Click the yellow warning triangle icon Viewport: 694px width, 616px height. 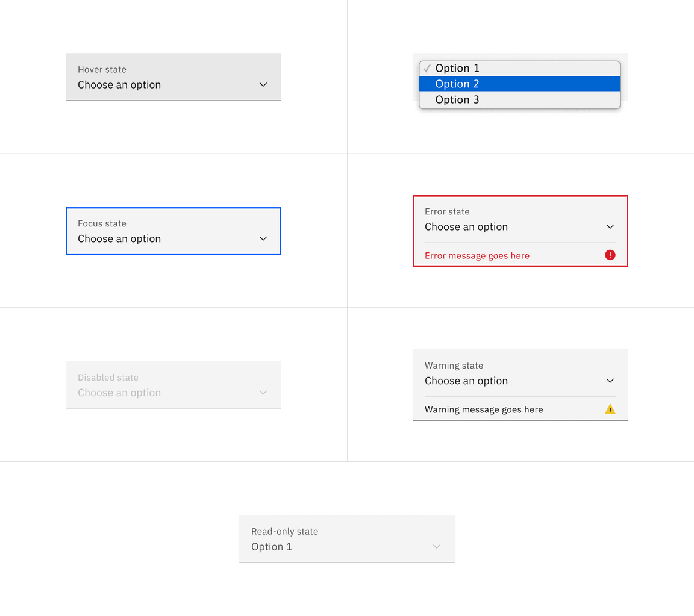[x=610, y=409]
